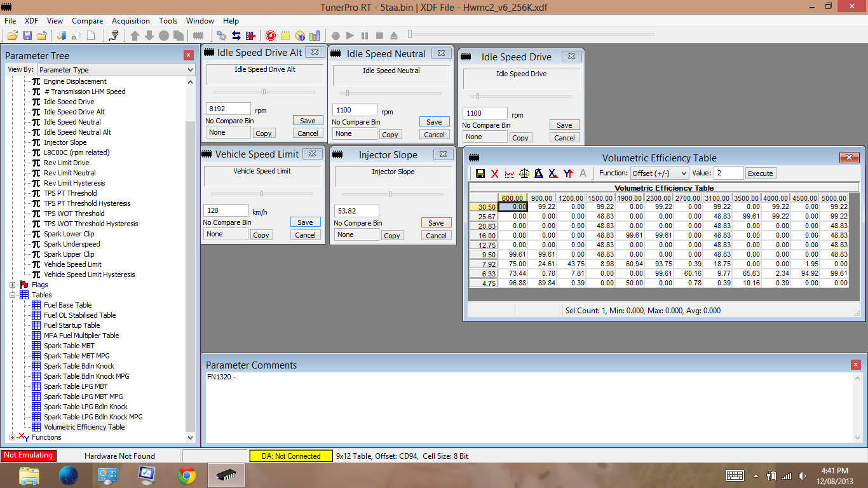Open the Acquisition menu
Viewport: 868px width, 488px height.
(131, 21)
